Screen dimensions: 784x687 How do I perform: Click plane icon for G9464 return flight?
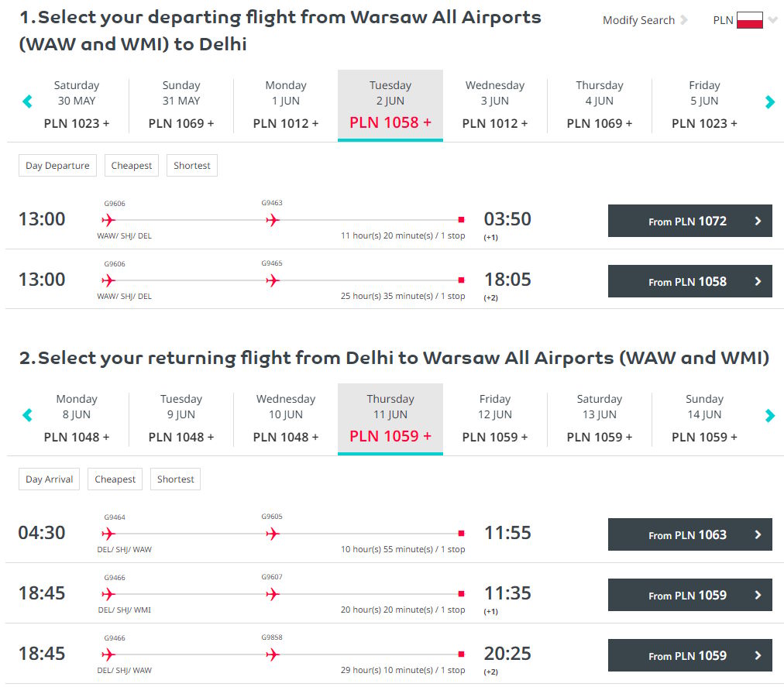click(108, 534)
